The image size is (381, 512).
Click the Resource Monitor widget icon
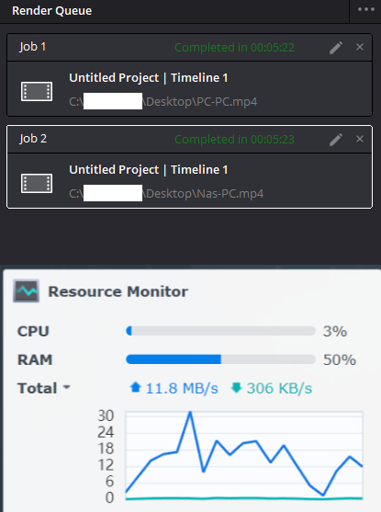(x=26, y=291)
